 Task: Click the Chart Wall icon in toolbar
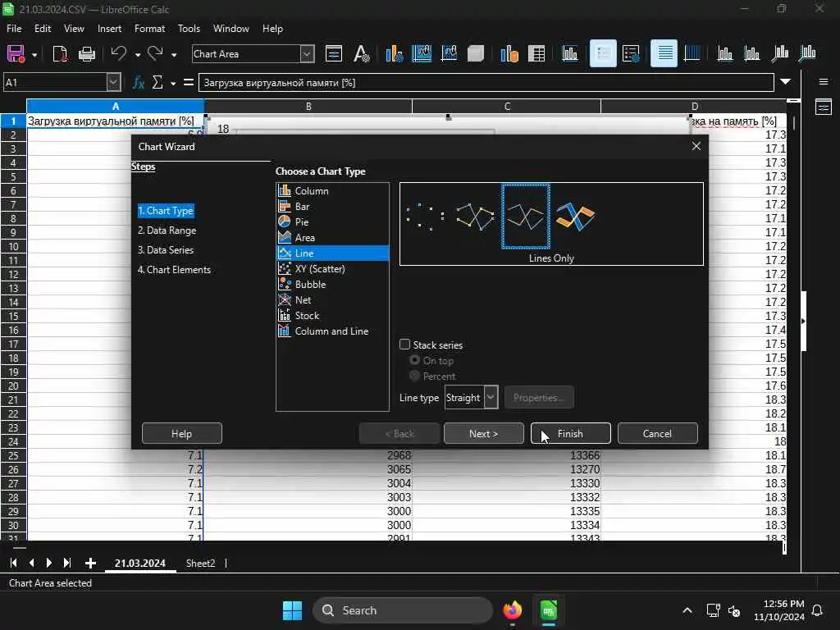[449, 54]
